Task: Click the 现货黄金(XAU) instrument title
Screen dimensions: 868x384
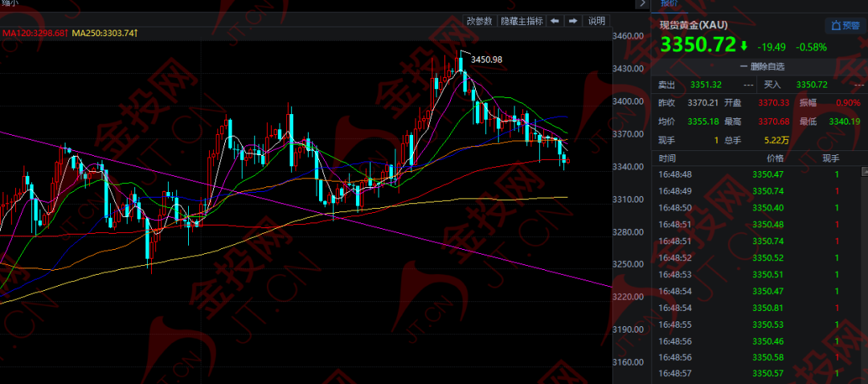Action: (x=694, y=25)
